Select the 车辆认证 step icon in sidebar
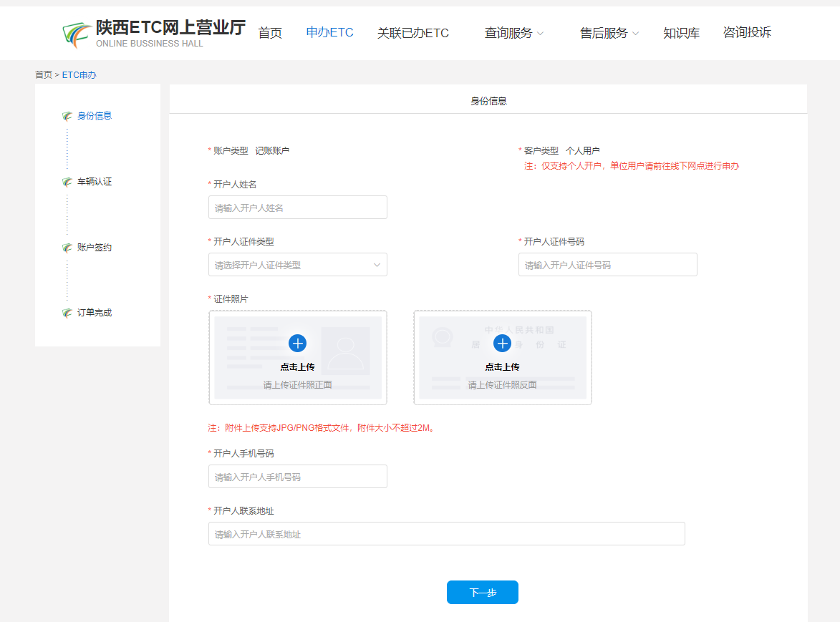The image size is (840, 622). 67,182
